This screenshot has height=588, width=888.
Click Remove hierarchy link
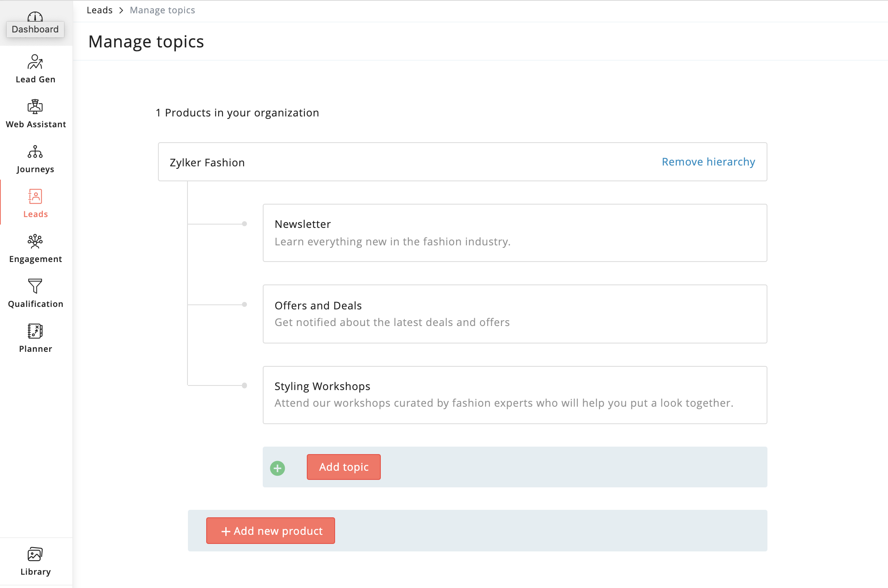pyautogui.click(x=708, y=162)
